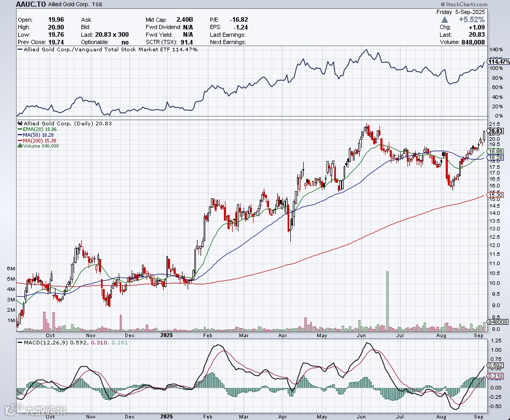Click the Apr label below the MACD panel
This screenshot has width=510, height=420.
(282, 416)
